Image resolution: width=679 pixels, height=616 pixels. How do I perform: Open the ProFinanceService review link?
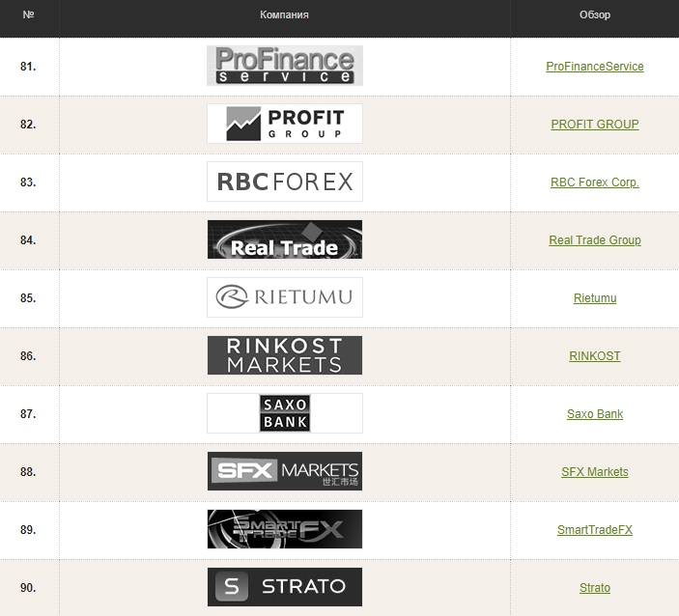594,67
